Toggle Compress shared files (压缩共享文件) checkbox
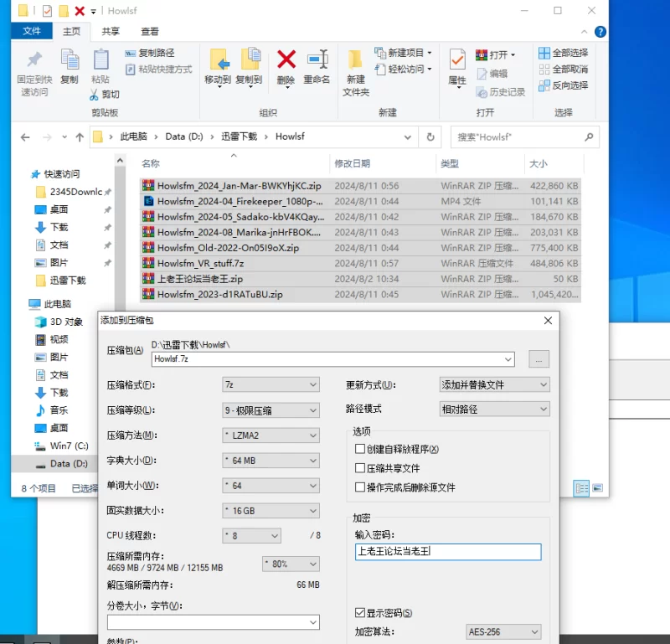The height and width of the screenshot is (644, 670). click(x=360, y=468)
